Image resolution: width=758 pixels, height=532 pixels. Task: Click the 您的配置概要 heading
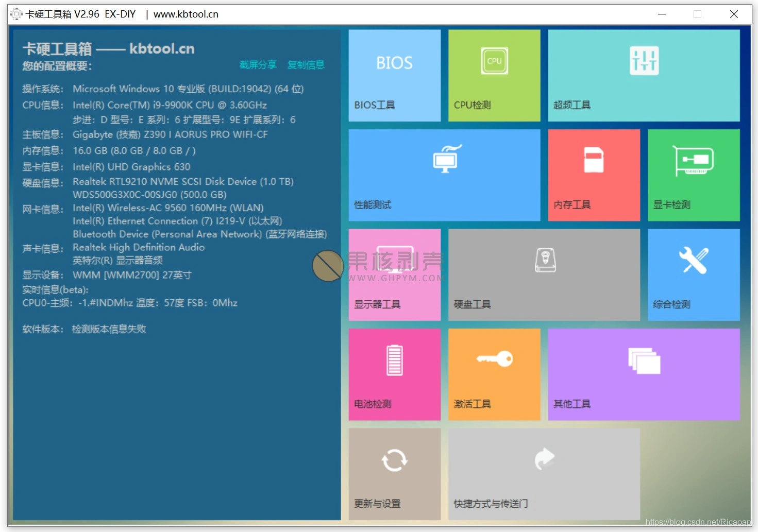pos(57,66)
